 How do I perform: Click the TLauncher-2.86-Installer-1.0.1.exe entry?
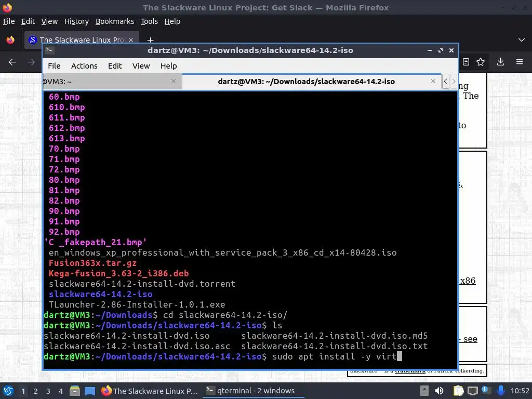coord(137,304)
